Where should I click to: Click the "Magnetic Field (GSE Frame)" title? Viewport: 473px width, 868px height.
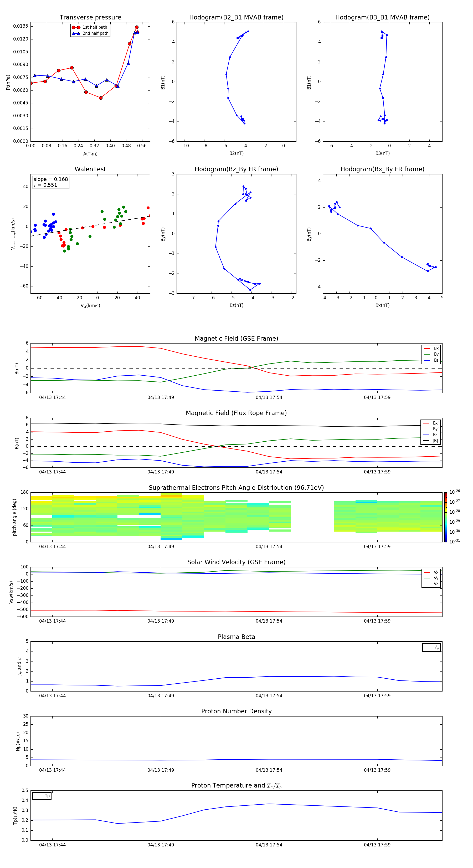click(x=236, y=338)
